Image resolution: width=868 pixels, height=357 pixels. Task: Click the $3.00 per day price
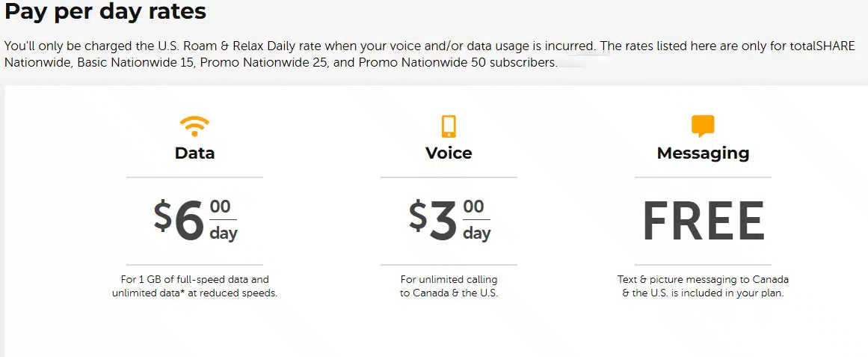click(449, 222)
